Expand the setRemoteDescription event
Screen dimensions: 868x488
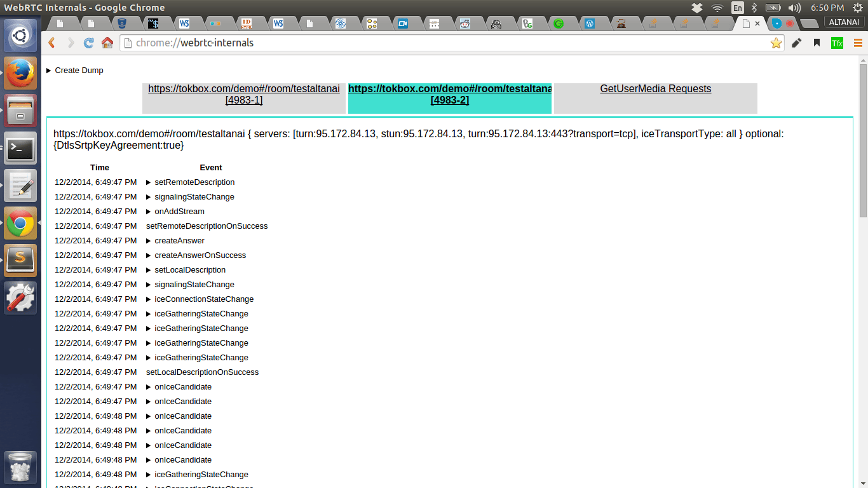tap(190, 182)
